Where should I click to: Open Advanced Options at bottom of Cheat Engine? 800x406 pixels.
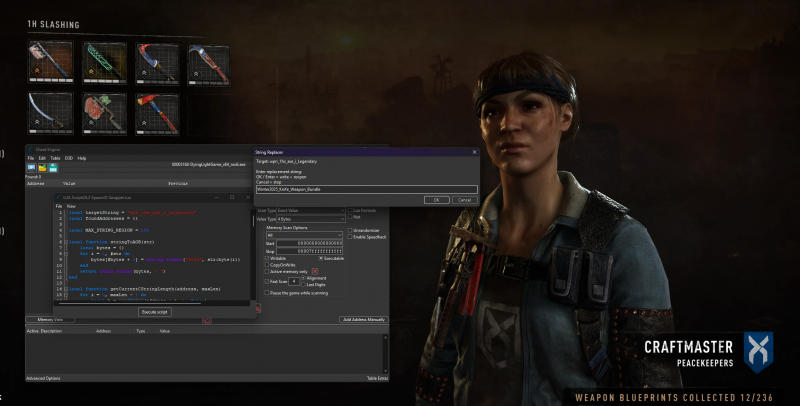pyautogui.click(x=43, y=378)
